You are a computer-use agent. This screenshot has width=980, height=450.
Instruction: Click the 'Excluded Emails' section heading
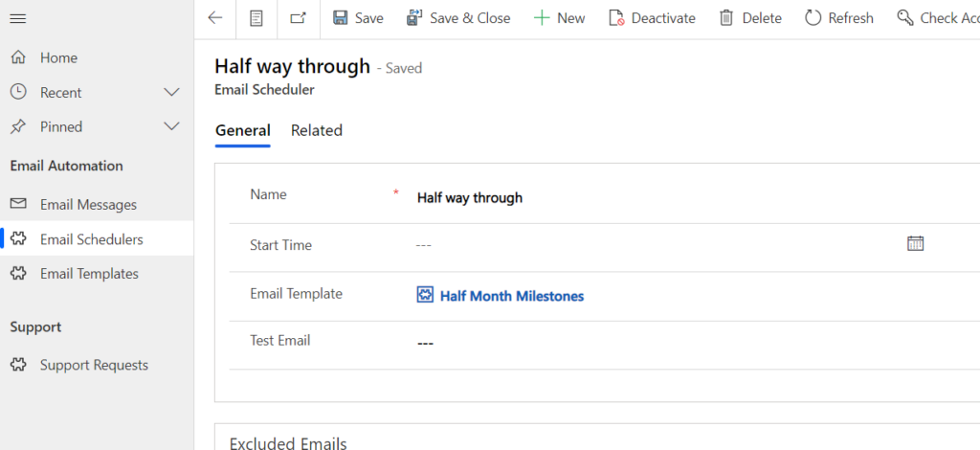288,443
